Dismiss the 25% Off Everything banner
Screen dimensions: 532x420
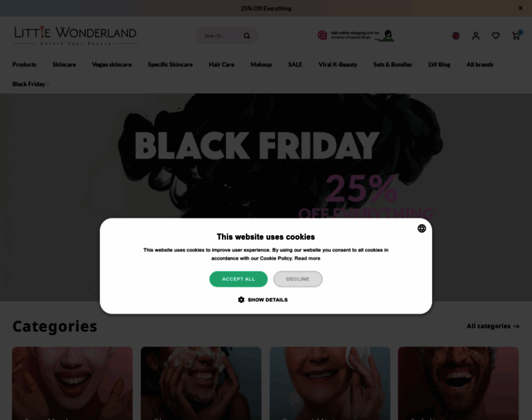520,8
